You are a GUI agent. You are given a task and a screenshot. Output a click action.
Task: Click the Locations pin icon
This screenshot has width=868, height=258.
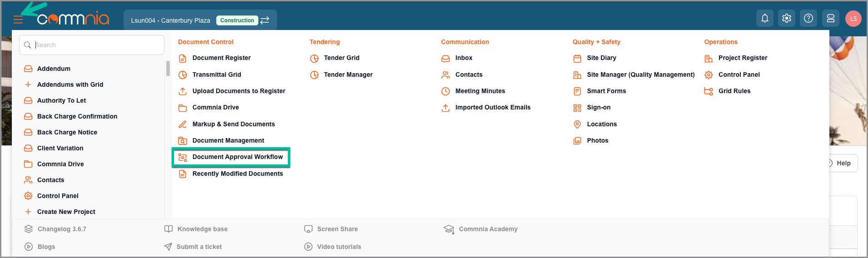point(577,124)
